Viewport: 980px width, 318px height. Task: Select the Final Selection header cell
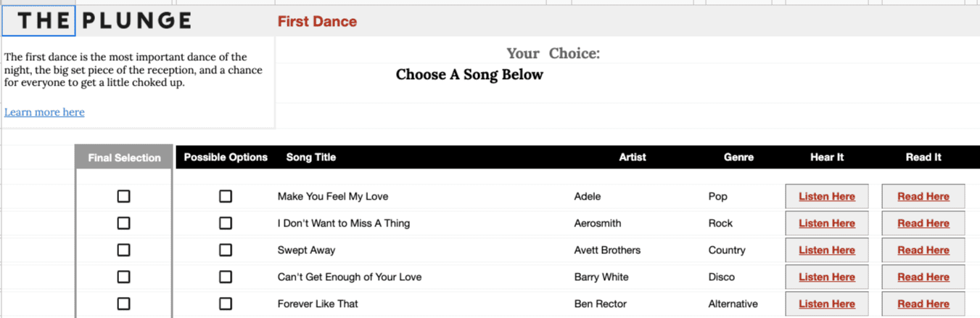point(124,158)
